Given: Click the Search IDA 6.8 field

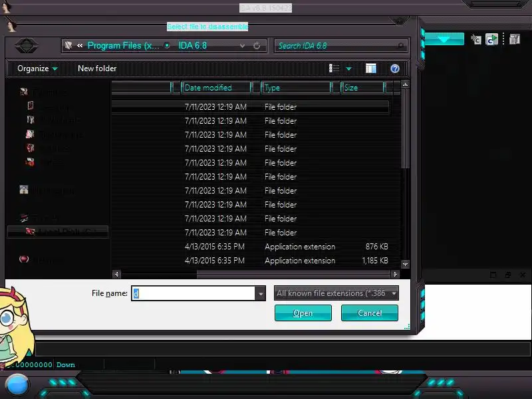Looking at the screenshot, I should [x=340, y=45].
